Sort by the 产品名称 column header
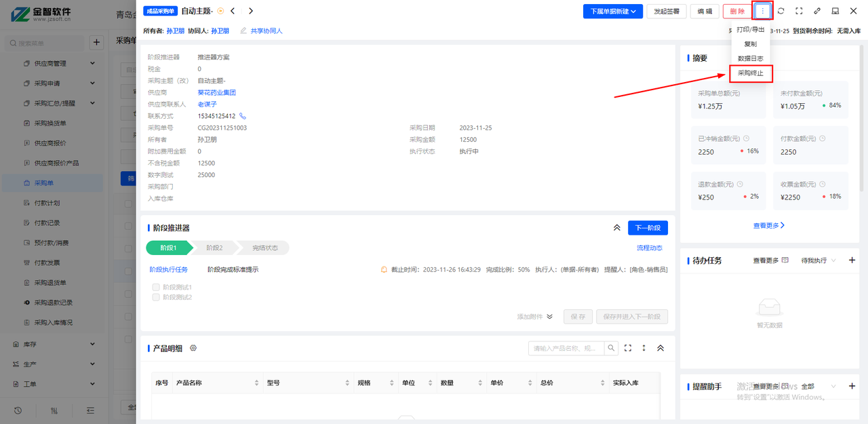Image resolution: width=868 pixels, height=424 pixels. pyautogui.click(x=217, y=383)
